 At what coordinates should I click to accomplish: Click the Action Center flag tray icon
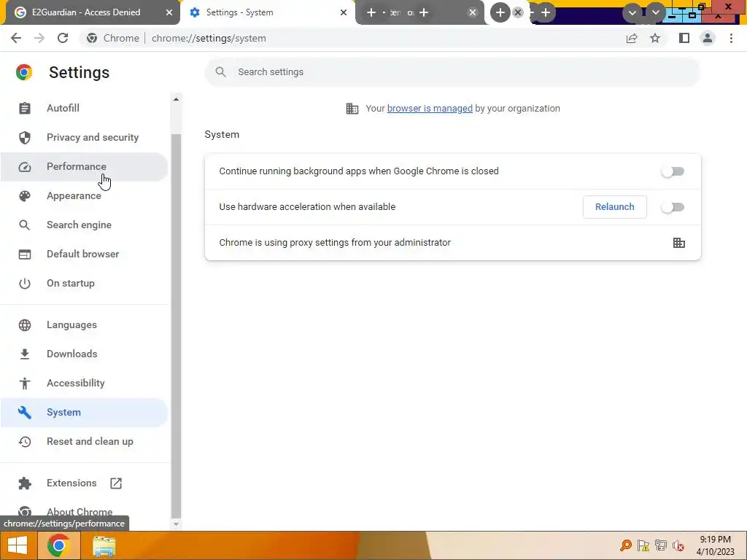(x=643, y=545)
